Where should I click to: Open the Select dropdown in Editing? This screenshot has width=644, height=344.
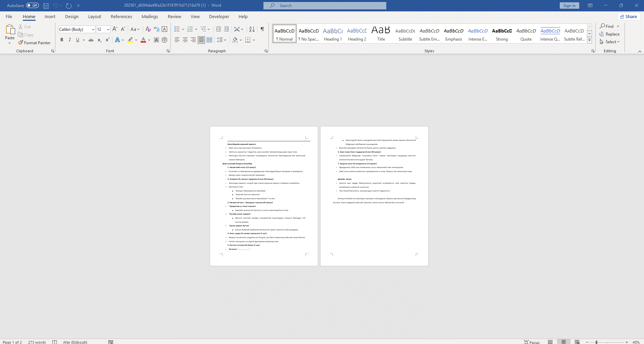coord(610,42)
